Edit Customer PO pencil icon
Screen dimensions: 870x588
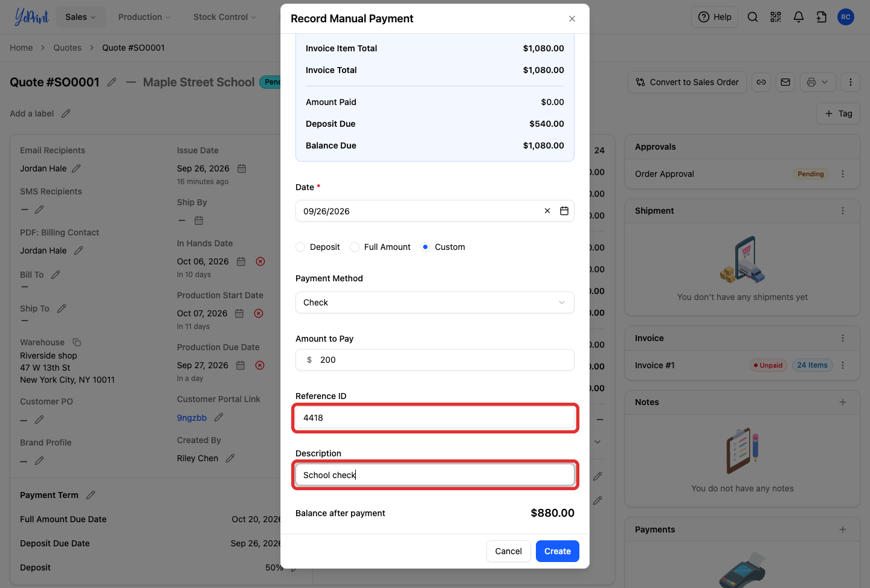(x=39, y=420)
